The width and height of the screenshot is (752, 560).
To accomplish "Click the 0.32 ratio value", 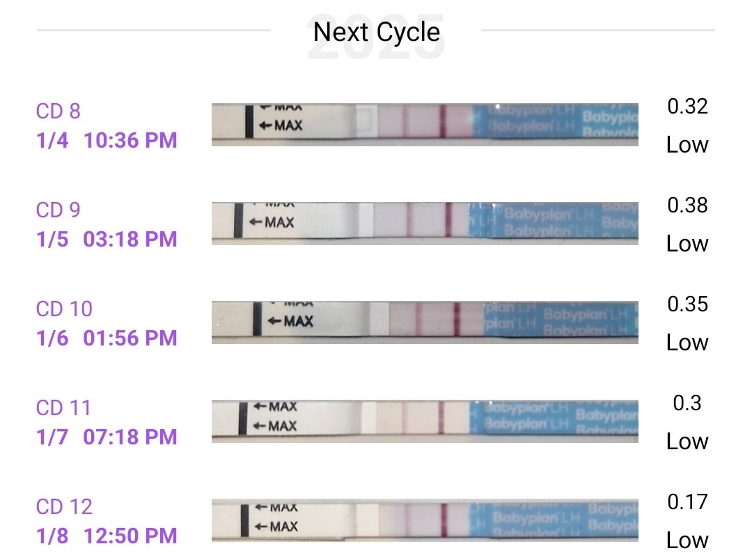I will pyautogui.click(x=687, y=107).
